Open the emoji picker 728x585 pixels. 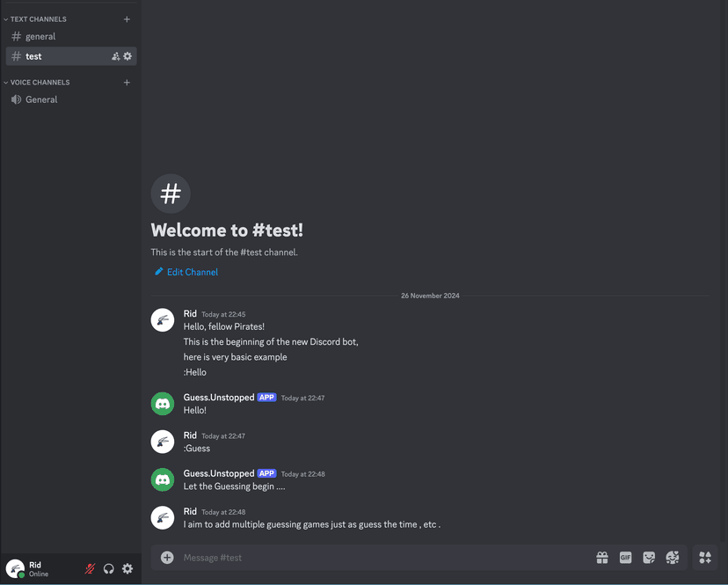673,557
